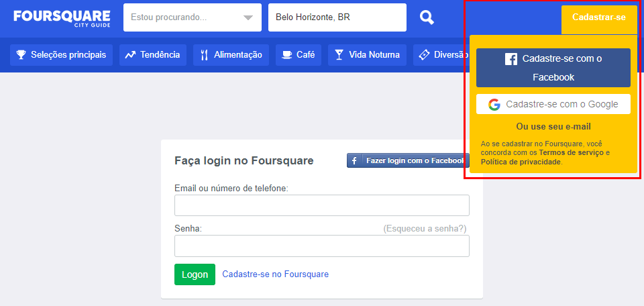644x306 pixels.
Task: Click Fazer login com o Facebook button
Action: [x=408, y=160]
